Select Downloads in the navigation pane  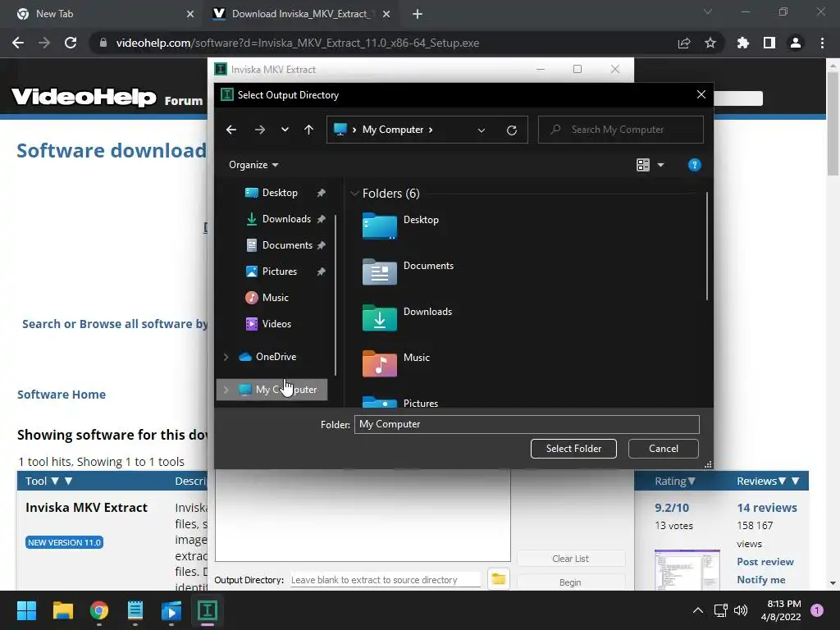coord(286,219)
